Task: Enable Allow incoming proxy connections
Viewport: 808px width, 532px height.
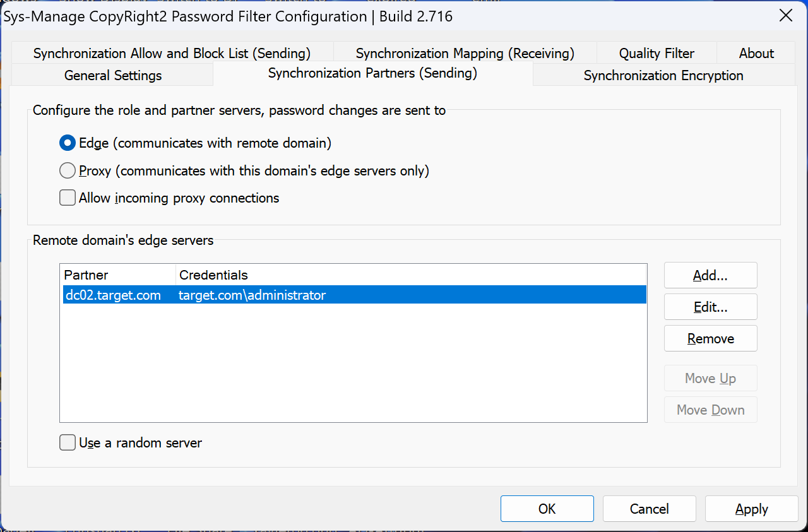Action: click(x=68, y=198)
